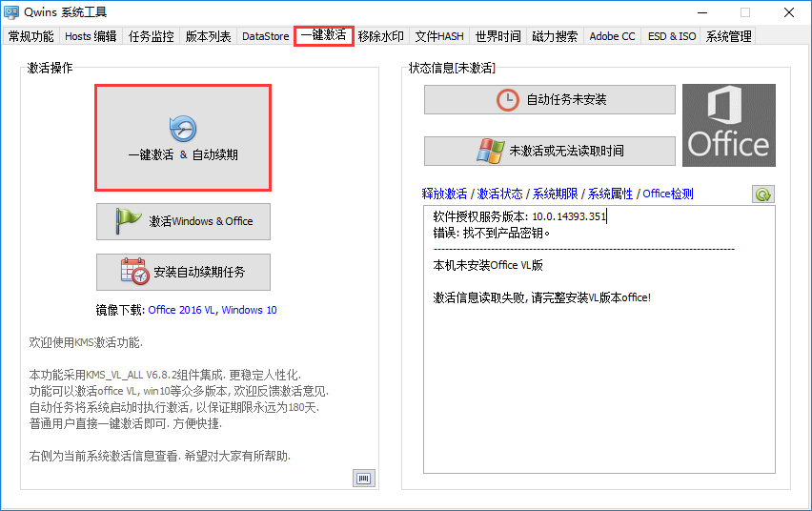Click the 激活Windows & Office flag button
This screenshot has height=511, width=812.
click(x=183, y=221)
